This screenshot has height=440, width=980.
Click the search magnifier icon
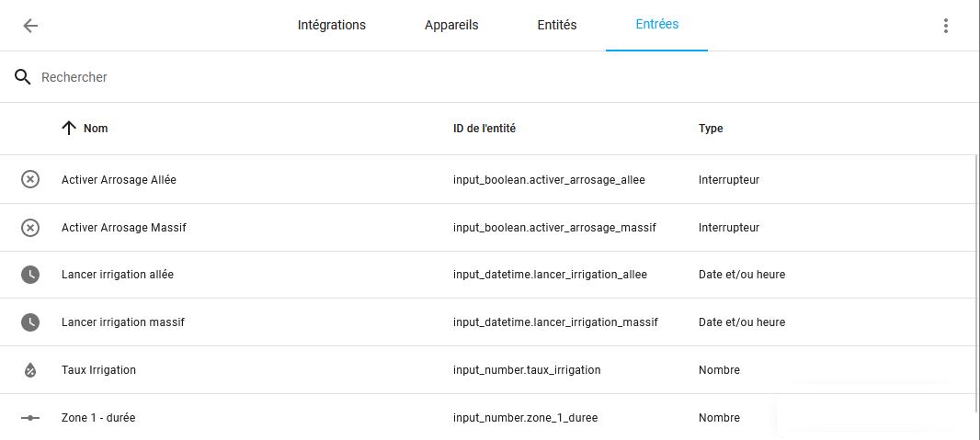tap(22, 77)
